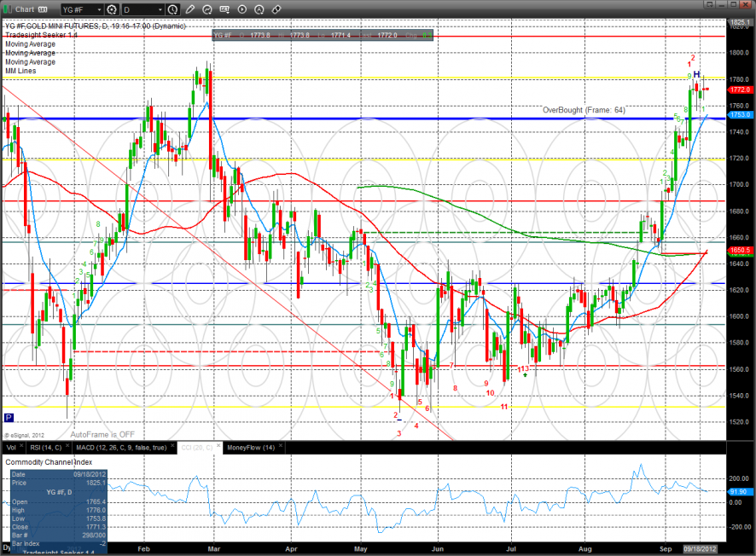
Task: Click the 1800.0 price axis label
Action: (x=739, y=53)
